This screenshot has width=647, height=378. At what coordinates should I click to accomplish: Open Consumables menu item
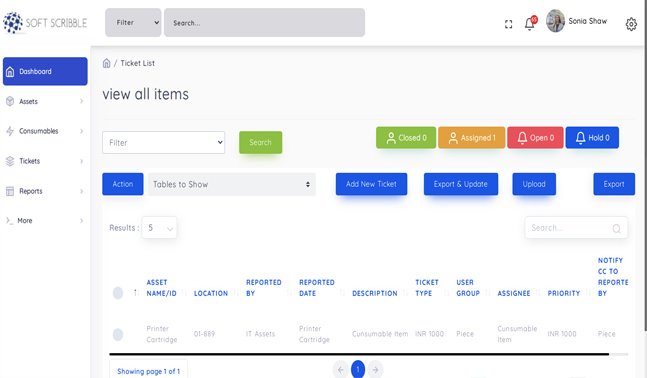[x=45, y=131]
